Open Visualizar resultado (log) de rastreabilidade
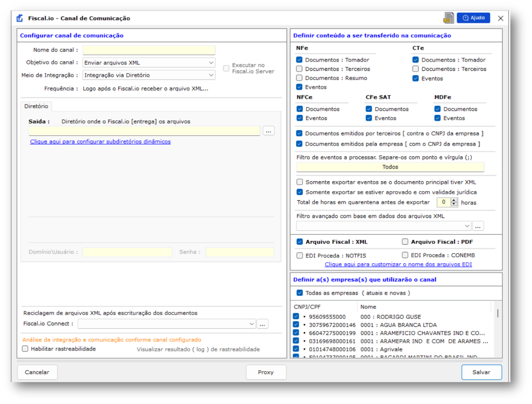 coord(198,349)
